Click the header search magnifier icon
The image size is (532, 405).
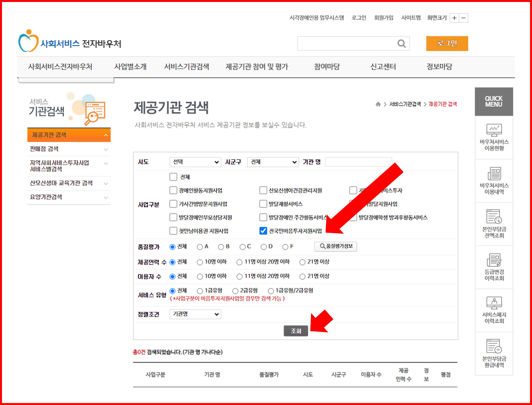(x=402, y=44)
